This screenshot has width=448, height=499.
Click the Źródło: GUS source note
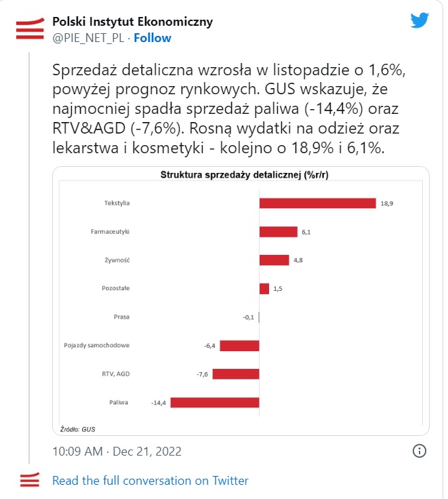click(78, 429)
